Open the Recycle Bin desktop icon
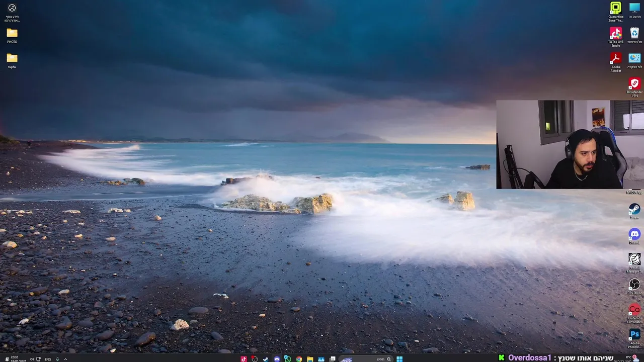Image resolution: width=644 pixels, height=362 pixels. click(634, 35)
